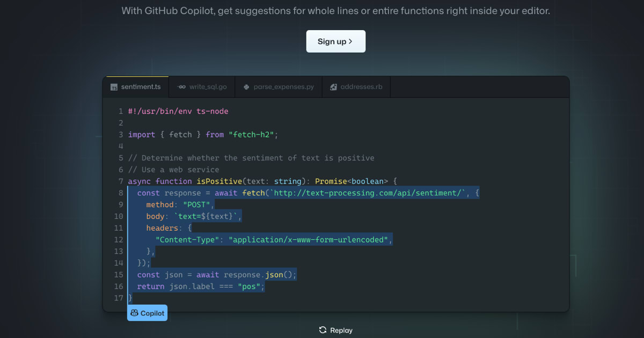Image resolution: width=644 pixels, height=338 pixels.
Task: Click line number 7 in the gutter
Action: pos(121,181)
